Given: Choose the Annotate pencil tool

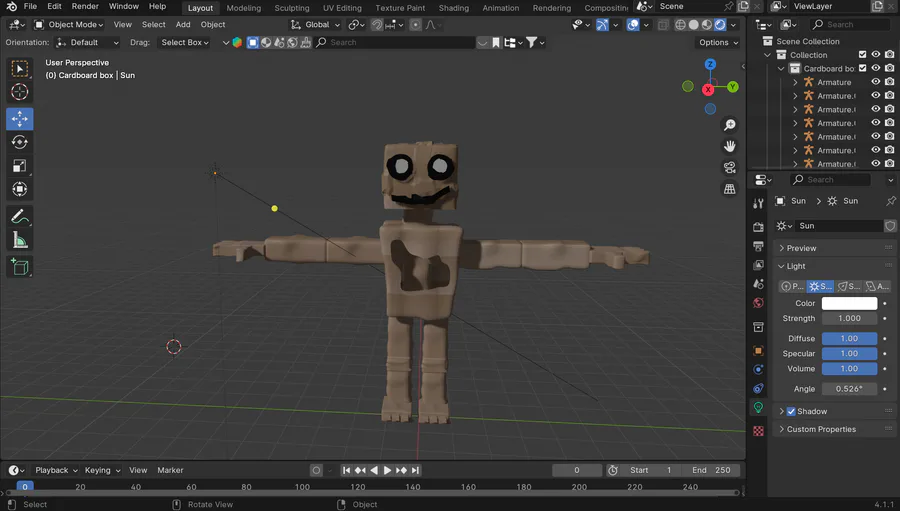Looking at the screenshot, I should click(x=20, y=216).
